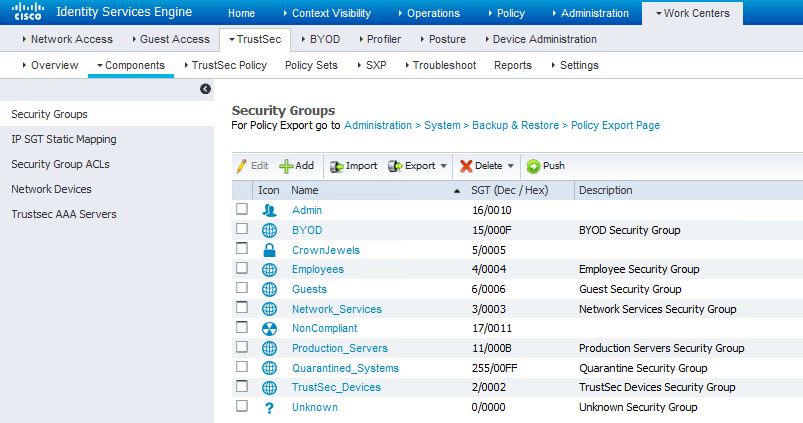Screen dimensions: 803x423
Task: Select Network Devices in sidebar
Action: 51,189
